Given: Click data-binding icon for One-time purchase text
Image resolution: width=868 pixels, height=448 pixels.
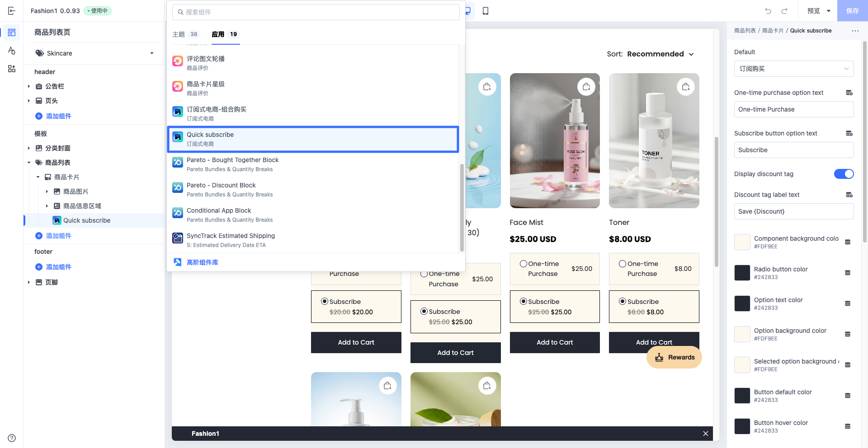Looking at the screenshot, I should (x=849, y=93).
